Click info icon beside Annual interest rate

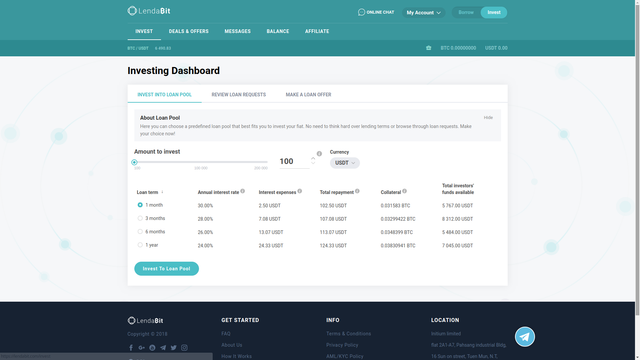tap(242, 191)
